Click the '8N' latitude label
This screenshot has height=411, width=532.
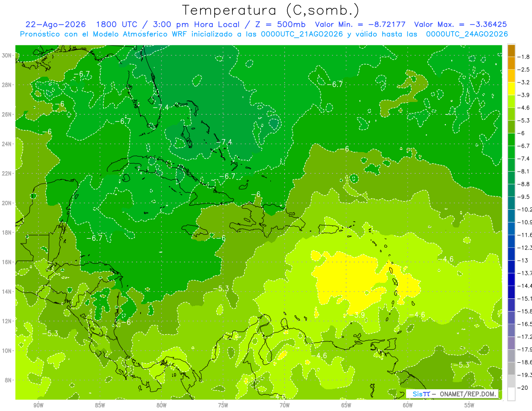(x=8, y=380)
